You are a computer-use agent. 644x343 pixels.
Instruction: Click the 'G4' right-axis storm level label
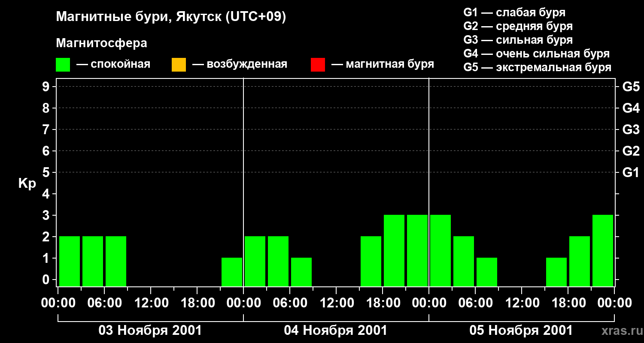[631, 108]
